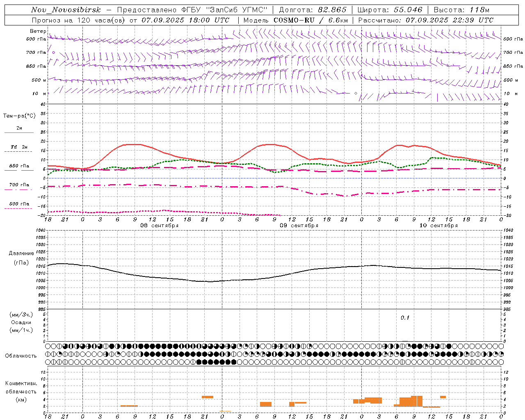This screenshot has width=525, height=420.
Task: Click the station title 'Nov_Novosibirsk'
Action: click(x=66, y=10)
